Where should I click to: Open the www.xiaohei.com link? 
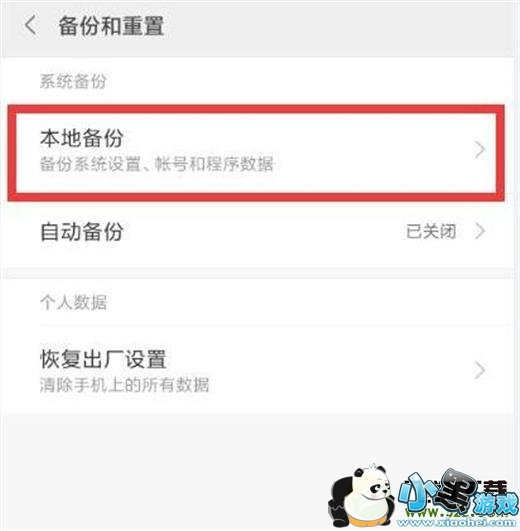(458, 522)
